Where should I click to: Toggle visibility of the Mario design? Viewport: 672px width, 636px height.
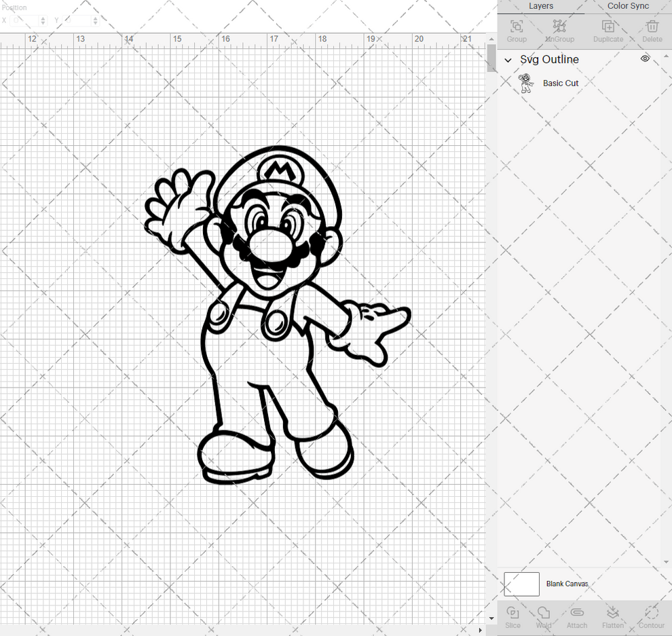pos(645,59)
